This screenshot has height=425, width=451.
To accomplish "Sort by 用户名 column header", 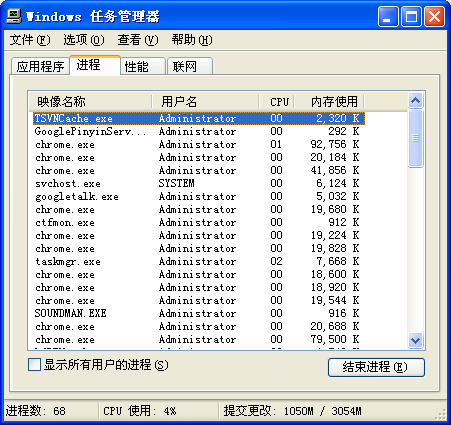I will coord(206,101).
